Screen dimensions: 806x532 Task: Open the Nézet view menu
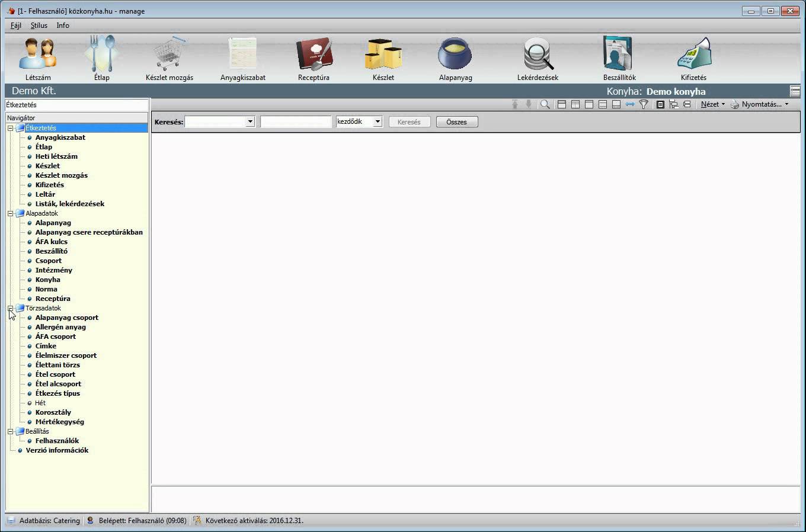click(x=712, y=104)
